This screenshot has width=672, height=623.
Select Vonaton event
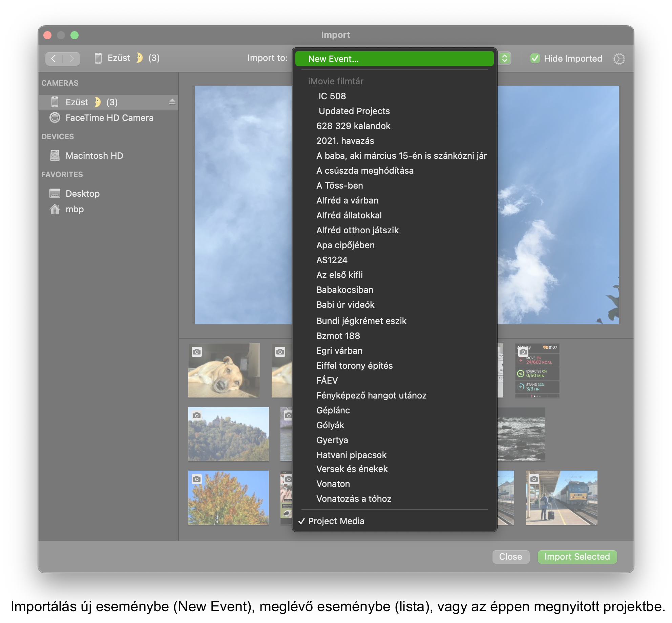pyautogui.click(x=395, y=484)
